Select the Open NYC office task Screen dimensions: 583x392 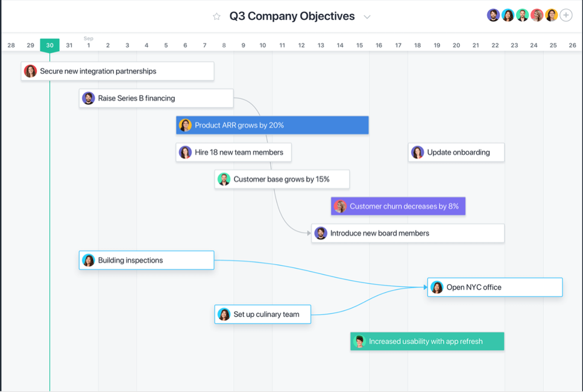(x=495, y=287)
